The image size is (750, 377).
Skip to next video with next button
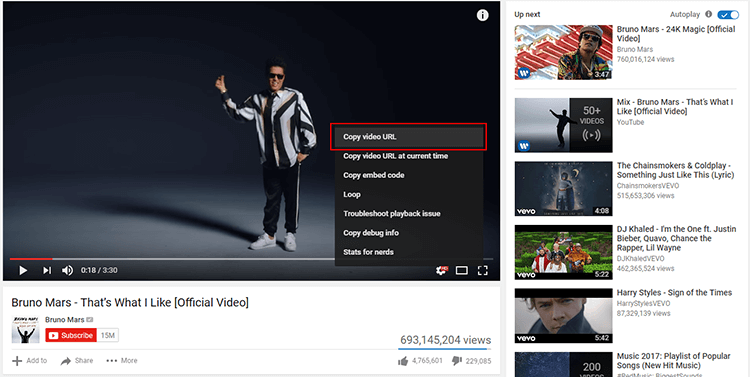coord(47,270)
